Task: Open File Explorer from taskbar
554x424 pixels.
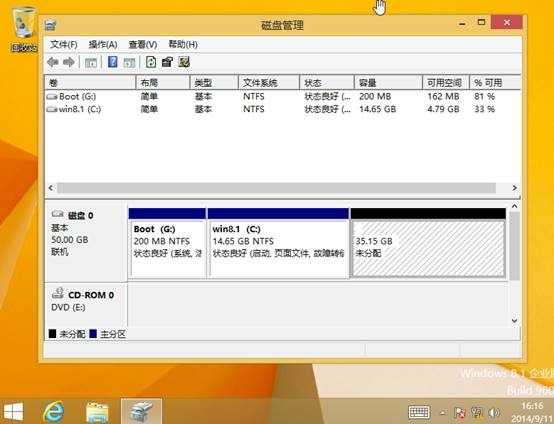Action: (x=98, y=412)
